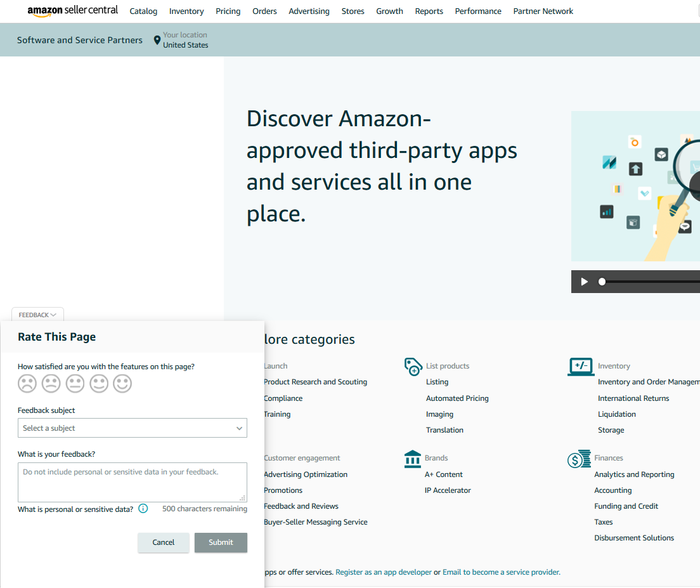
Task: Open the International Returns category
Action: (x=633, y=398)
